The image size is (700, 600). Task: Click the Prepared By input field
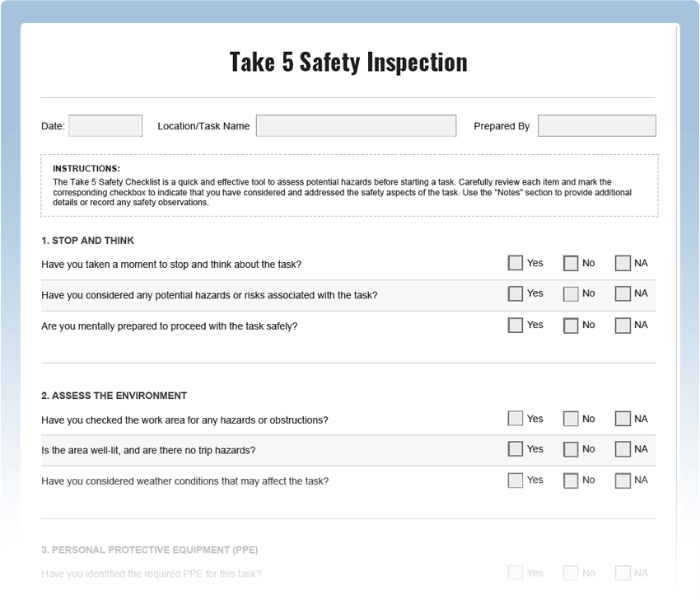[596, 125]
